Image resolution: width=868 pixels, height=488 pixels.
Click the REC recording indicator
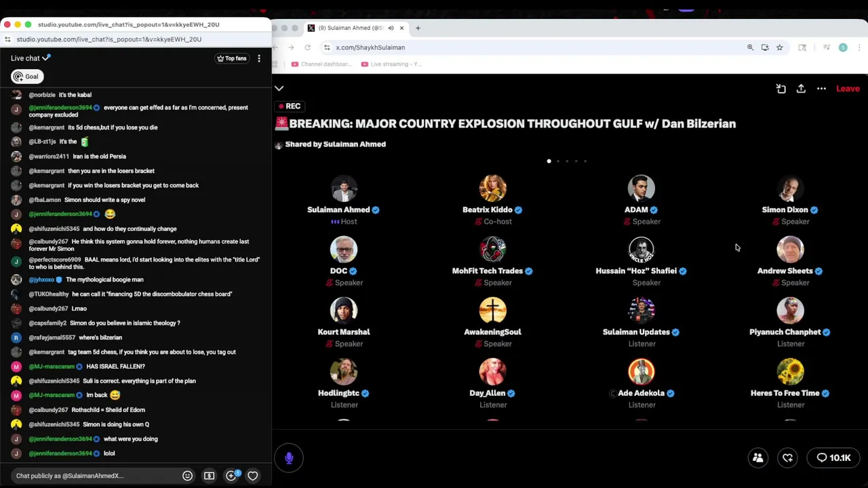click(x=290, y=106)
